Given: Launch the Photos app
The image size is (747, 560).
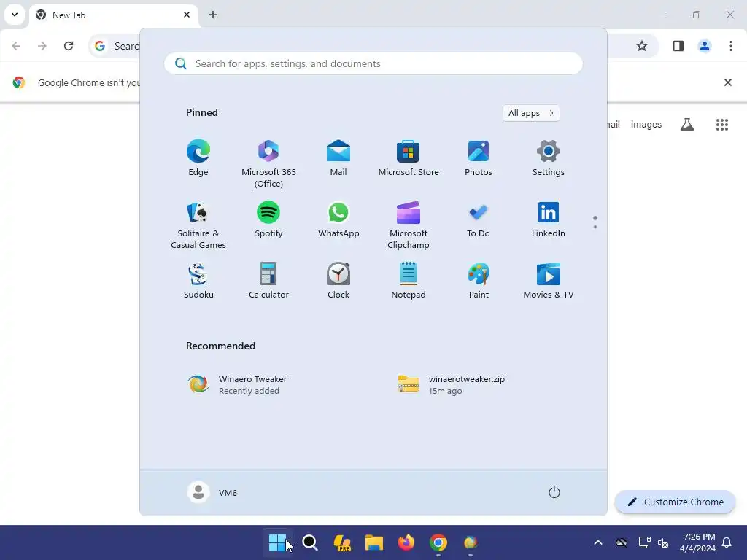Looking at the screenshot, I should click(x=479, y=158).
